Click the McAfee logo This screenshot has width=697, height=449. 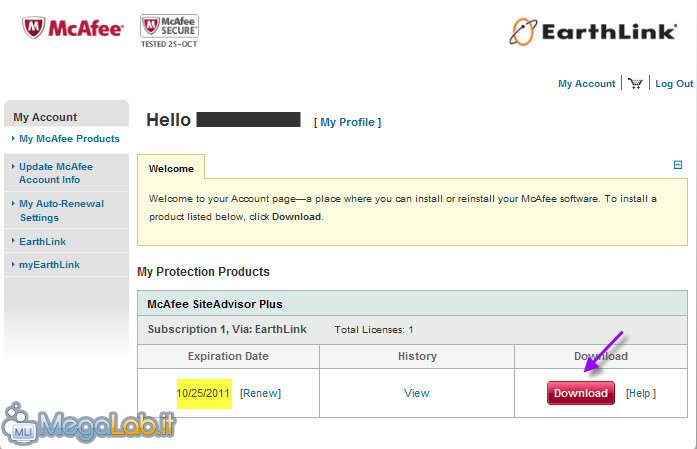point(73,28)
